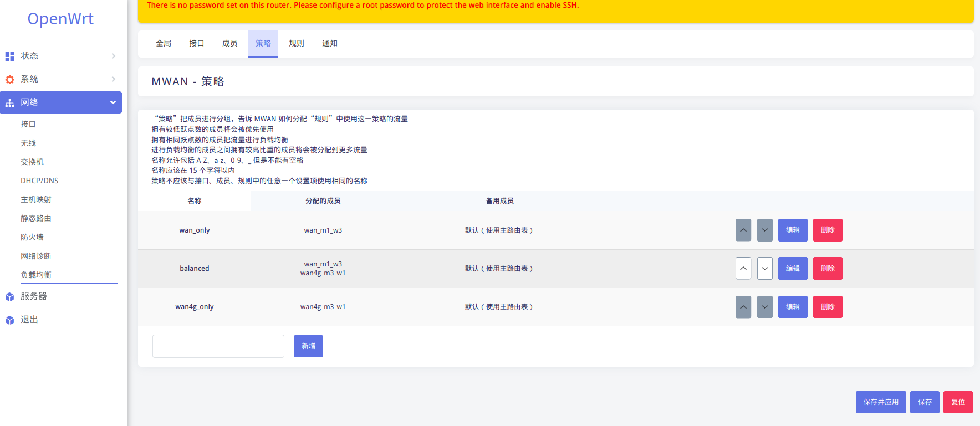Click the 备用成员 column header
The image size is (980, 426).
[500, 201]
